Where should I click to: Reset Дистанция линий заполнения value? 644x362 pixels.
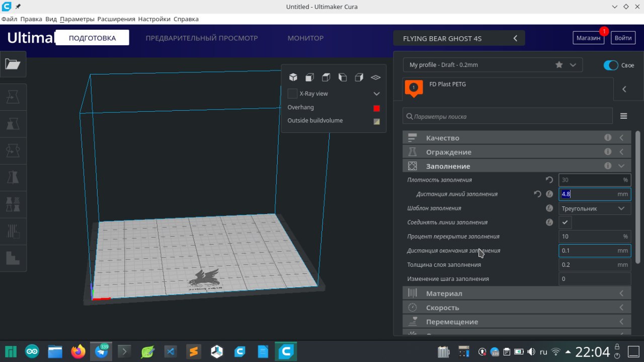point(537,194)
